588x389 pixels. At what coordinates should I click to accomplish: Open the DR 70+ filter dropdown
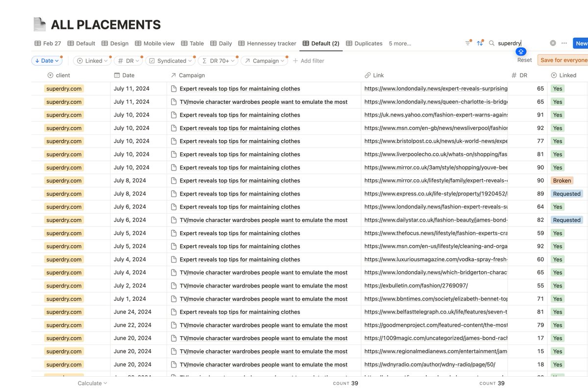click(x=218, y=61)
